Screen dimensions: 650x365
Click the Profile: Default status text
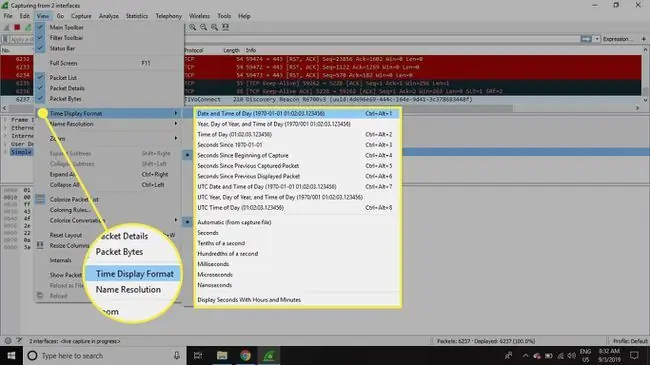pos(630,341)
